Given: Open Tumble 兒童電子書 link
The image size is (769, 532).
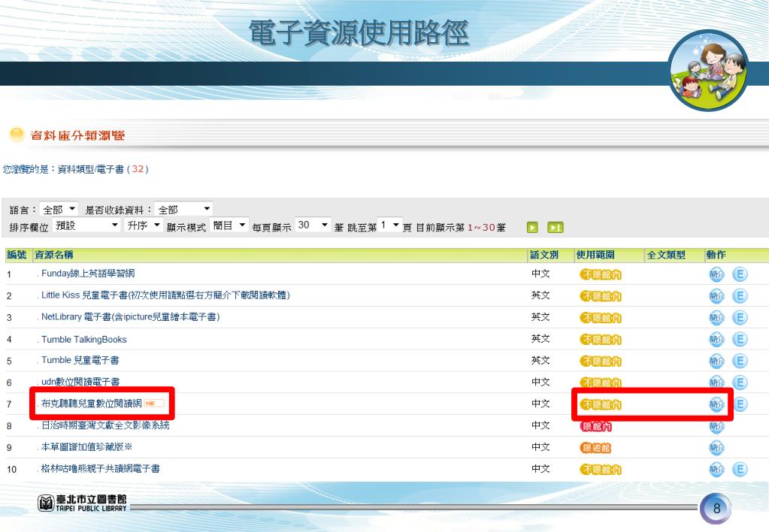Looking at the screenshot, I should (x=80, y=361).
